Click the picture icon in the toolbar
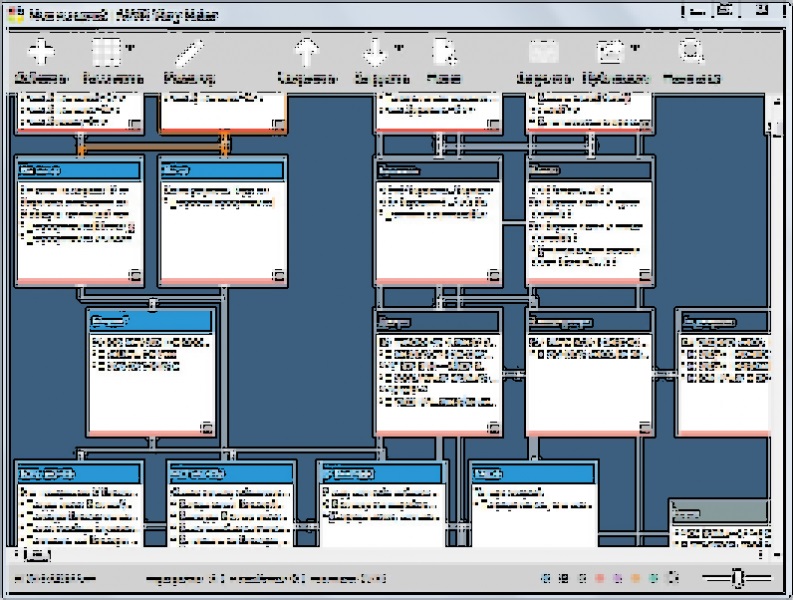The image size is (793, 600). pyautogui.click(x=609, y=52)
